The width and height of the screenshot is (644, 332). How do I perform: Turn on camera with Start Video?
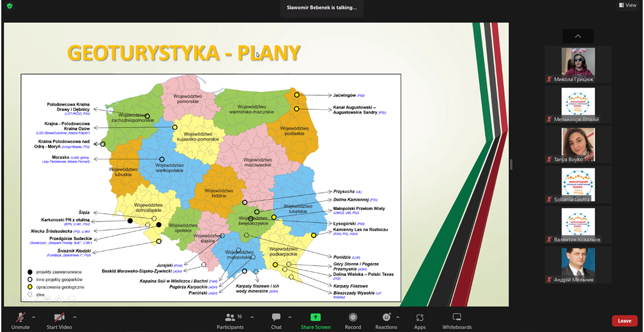pyautogui.click(x=59, y=320)
